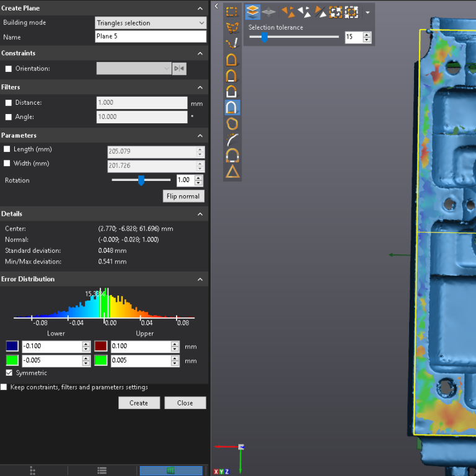This screenshot has height=476, width=476.
Task: Check Keep constraints, filters and parameters settings
Action: coord(4,387)
